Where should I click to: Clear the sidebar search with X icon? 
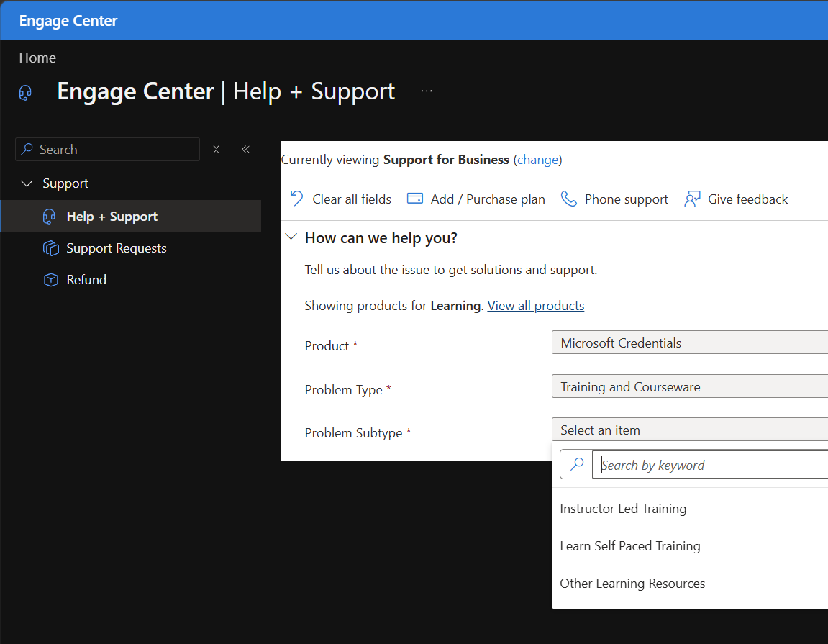tap(216, 150)
